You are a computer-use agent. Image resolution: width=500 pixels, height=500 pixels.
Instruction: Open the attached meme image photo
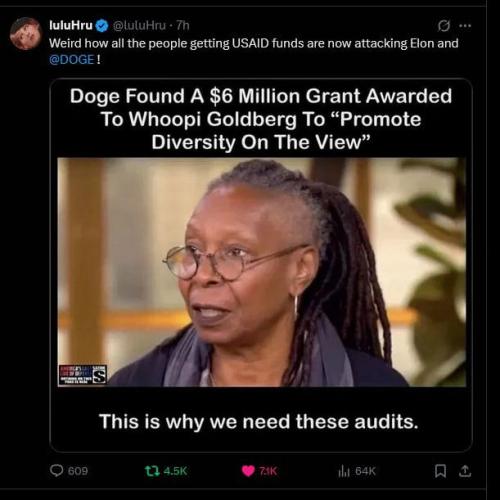[261, 265]
